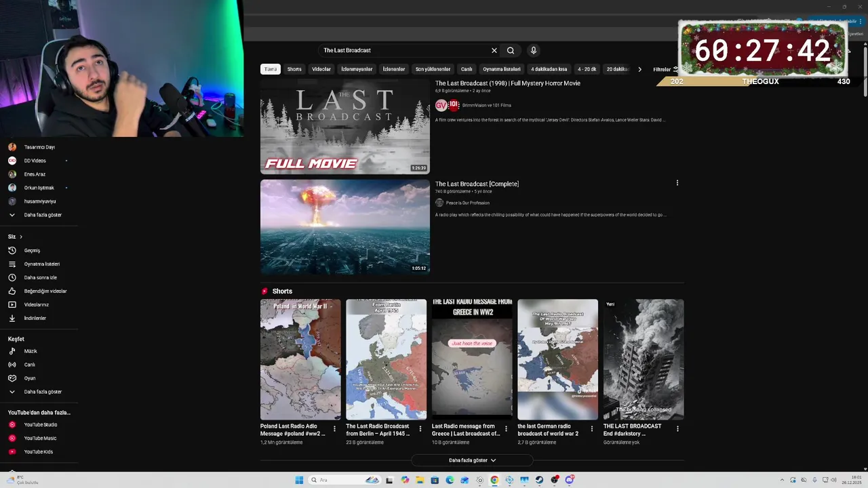Select the Shorts filter chip
The width and height of the screenshot is (868, 488).
point(294,69)
